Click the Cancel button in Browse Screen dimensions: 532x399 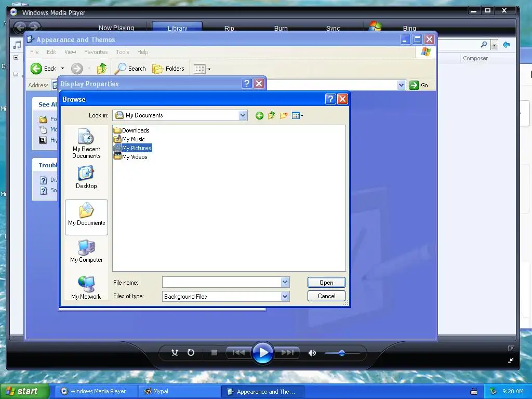click(x=326, y=296)
